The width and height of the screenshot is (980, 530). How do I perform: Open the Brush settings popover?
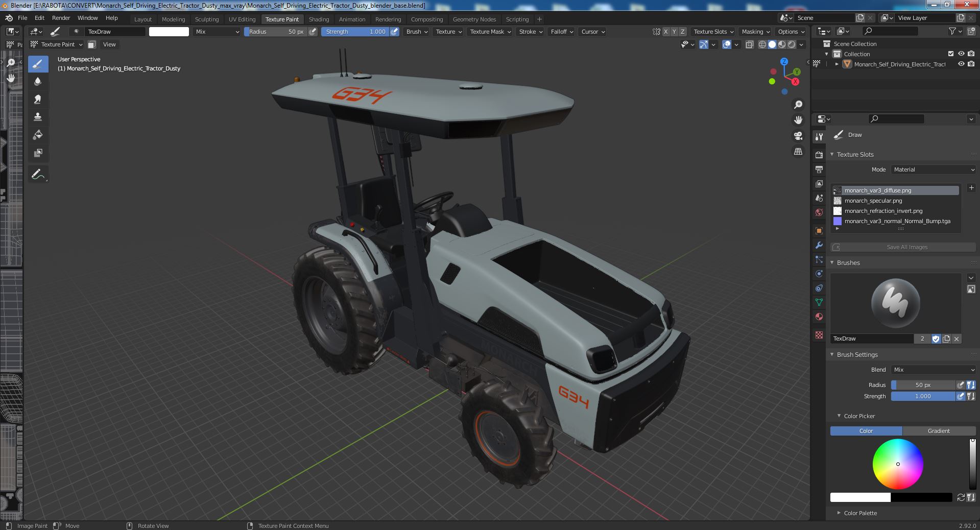point(417,32)
